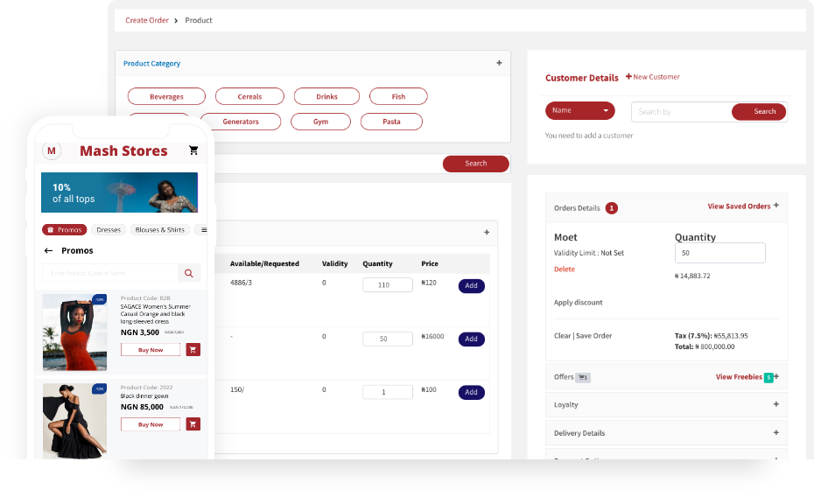Screen dimensions: 814x504
Task: Click the quantity field showing 110
Action: point(388,285)
